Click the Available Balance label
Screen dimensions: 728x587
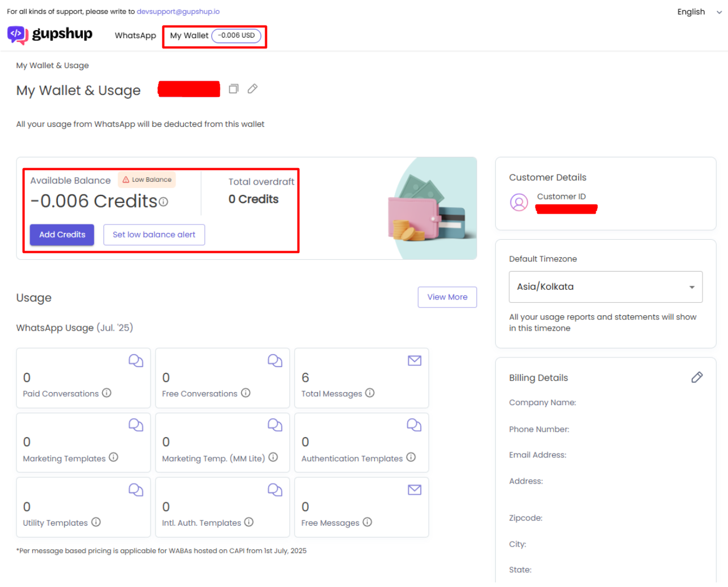pyautogui.click(x=70, y=180)
